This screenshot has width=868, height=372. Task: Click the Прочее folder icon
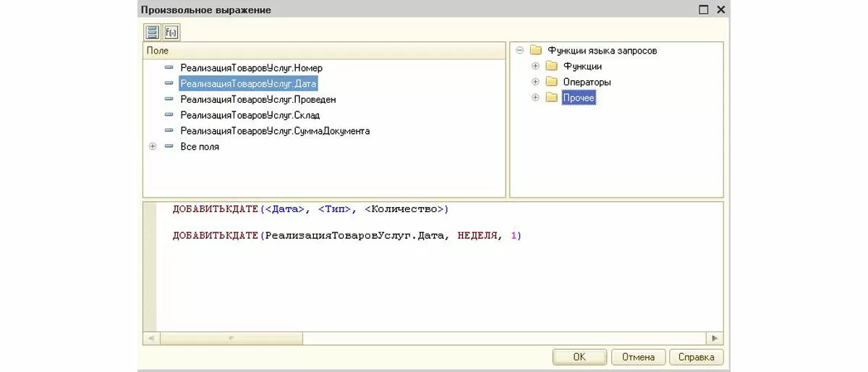(x=551, y=97)
